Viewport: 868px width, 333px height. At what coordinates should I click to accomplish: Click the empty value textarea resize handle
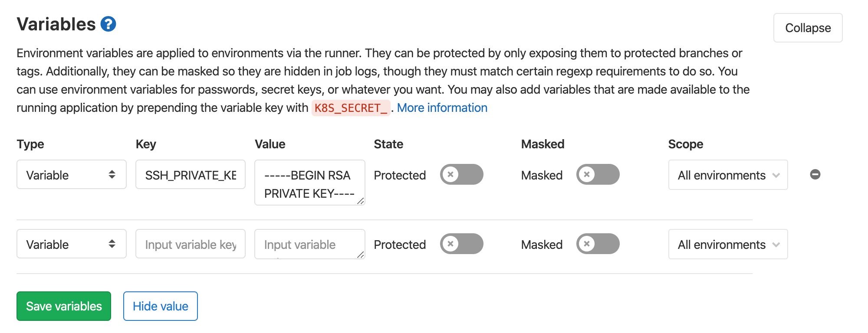361,255
